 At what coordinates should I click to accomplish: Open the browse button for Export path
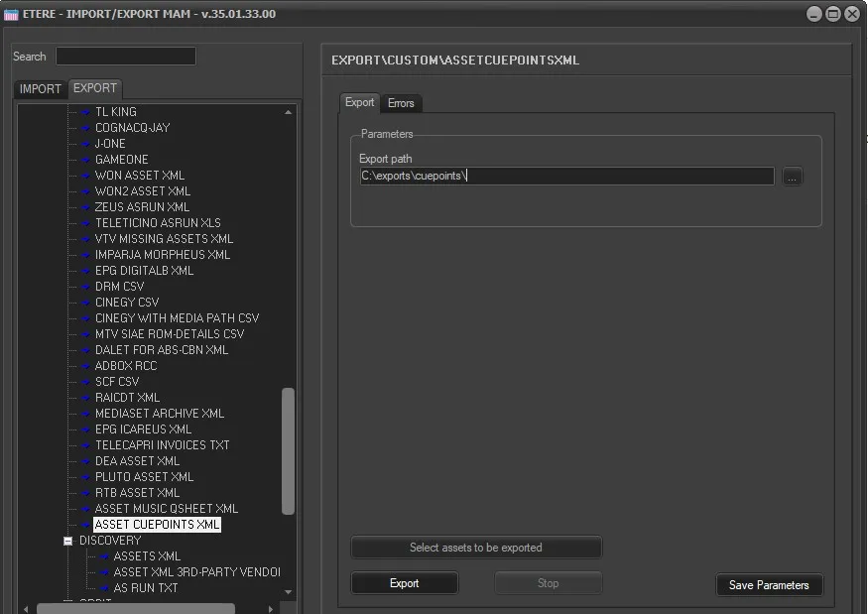792,177
